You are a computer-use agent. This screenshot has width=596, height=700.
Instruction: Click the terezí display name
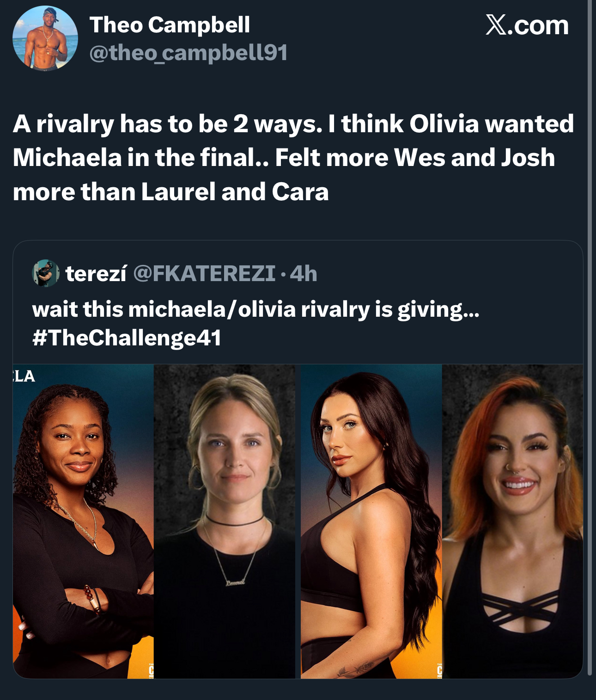coord(96,273)
